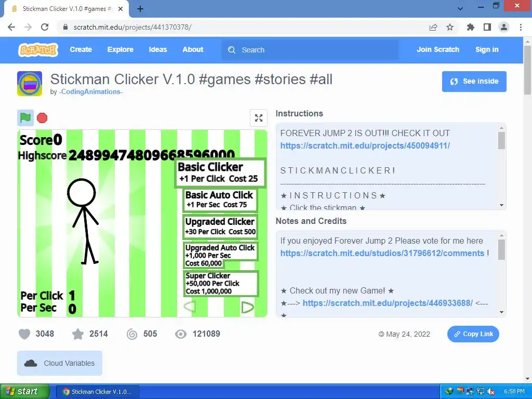The image size is (532, 399).
Task: Open the -CodingAnimations- author link
Action: (x=90, y=92)
